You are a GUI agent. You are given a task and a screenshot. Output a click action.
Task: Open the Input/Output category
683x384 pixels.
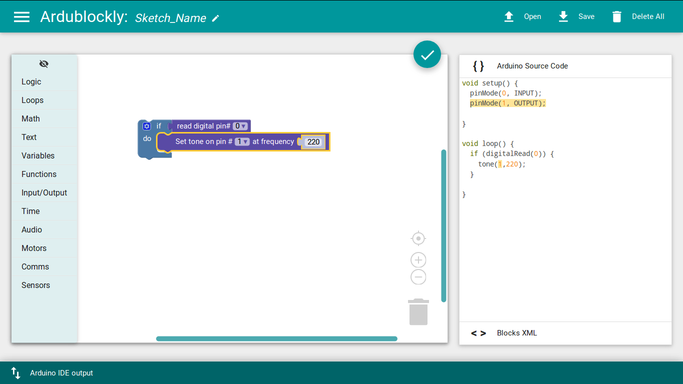[44, 192]
